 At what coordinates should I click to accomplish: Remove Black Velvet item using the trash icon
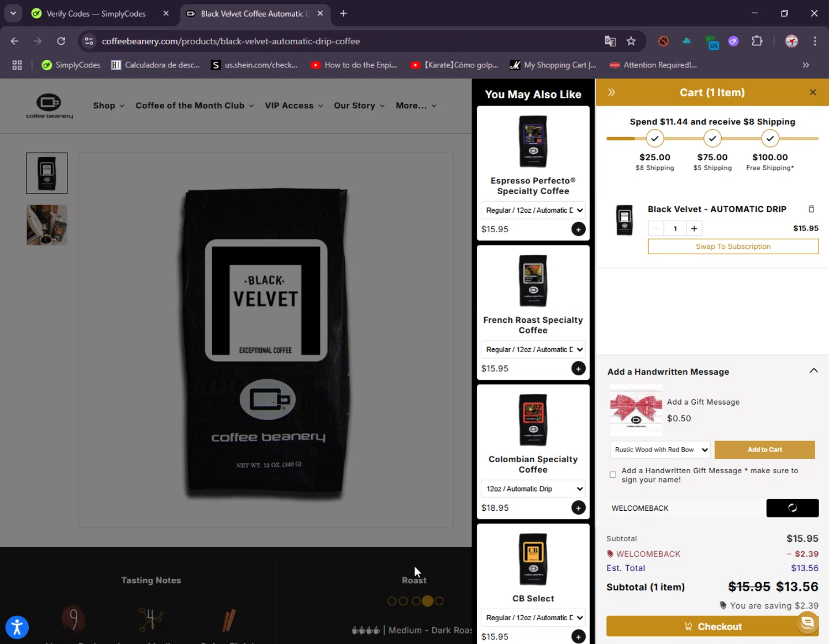[811, 209]
